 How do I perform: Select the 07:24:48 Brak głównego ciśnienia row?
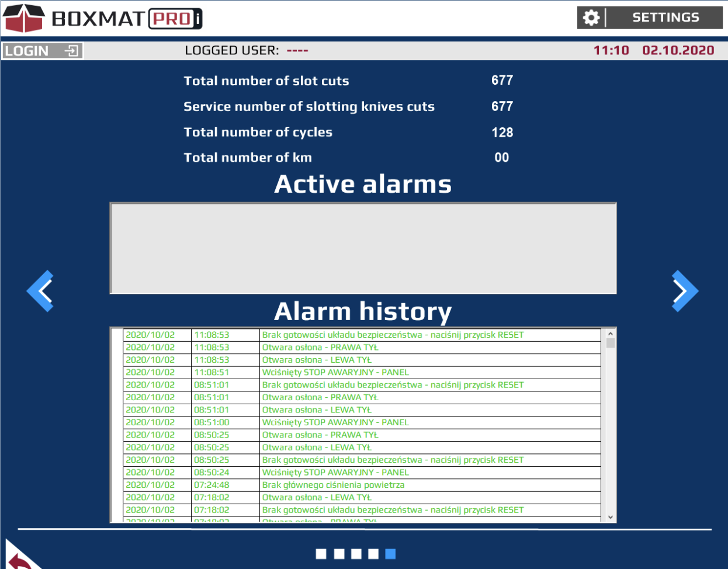pyautogui.click(x=362, y=485)
